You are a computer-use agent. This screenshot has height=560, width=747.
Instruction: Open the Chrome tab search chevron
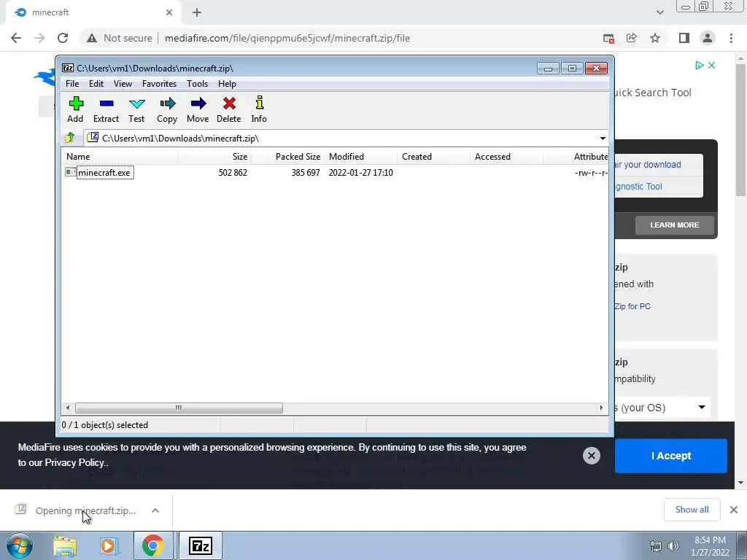[659, 13]
